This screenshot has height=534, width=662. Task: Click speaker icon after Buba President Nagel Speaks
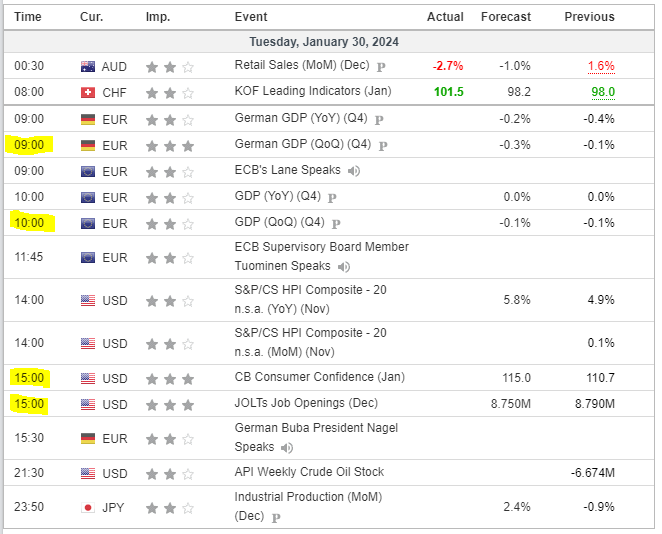tap(283, 447)
